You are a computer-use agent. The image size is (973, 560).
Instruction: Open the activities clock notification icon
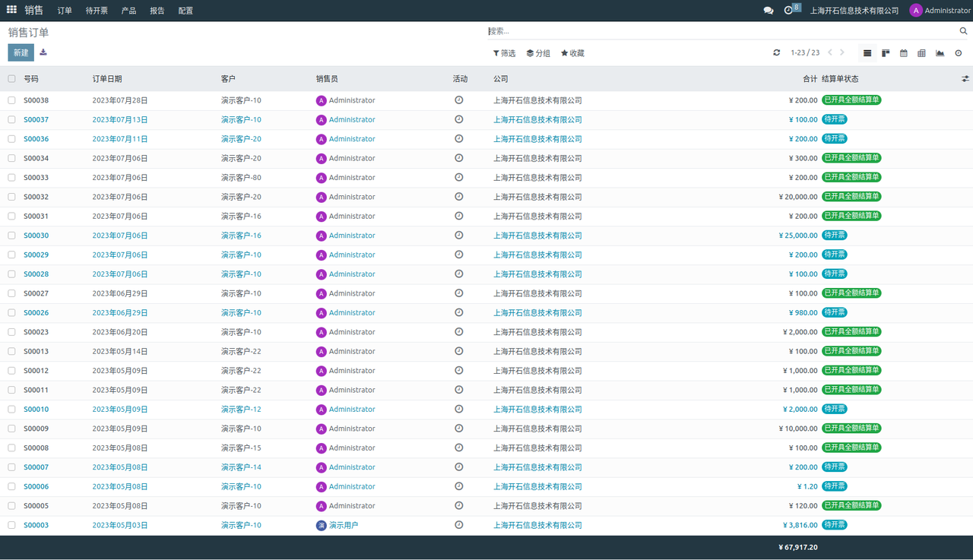tap(788, 11)
